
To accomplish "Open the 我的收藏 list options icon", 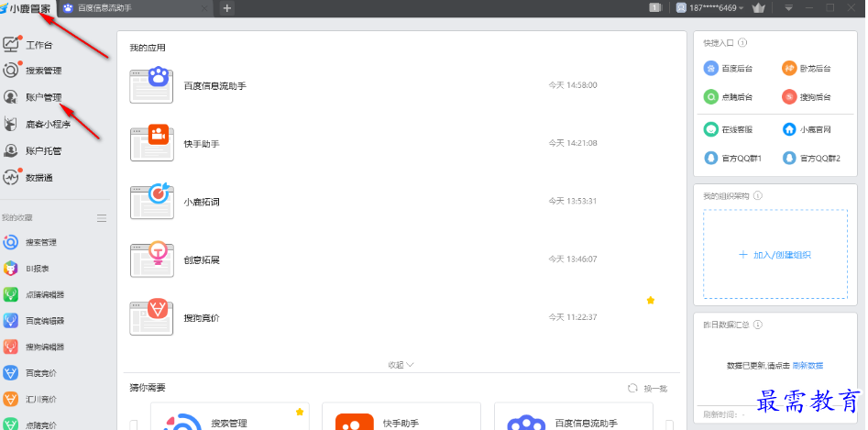I will pyautogui.click(x=102, y=217).
